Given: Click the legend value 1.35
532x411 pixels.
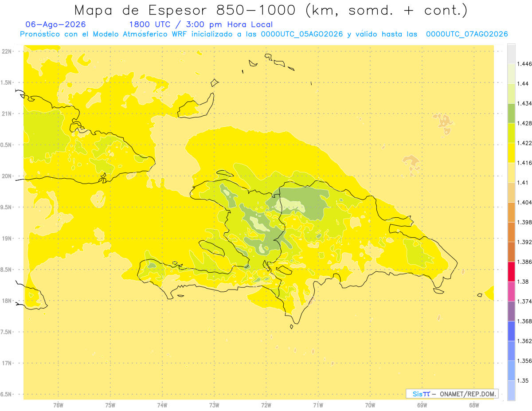Looking at the screenshot, I should tap(523, 380).
